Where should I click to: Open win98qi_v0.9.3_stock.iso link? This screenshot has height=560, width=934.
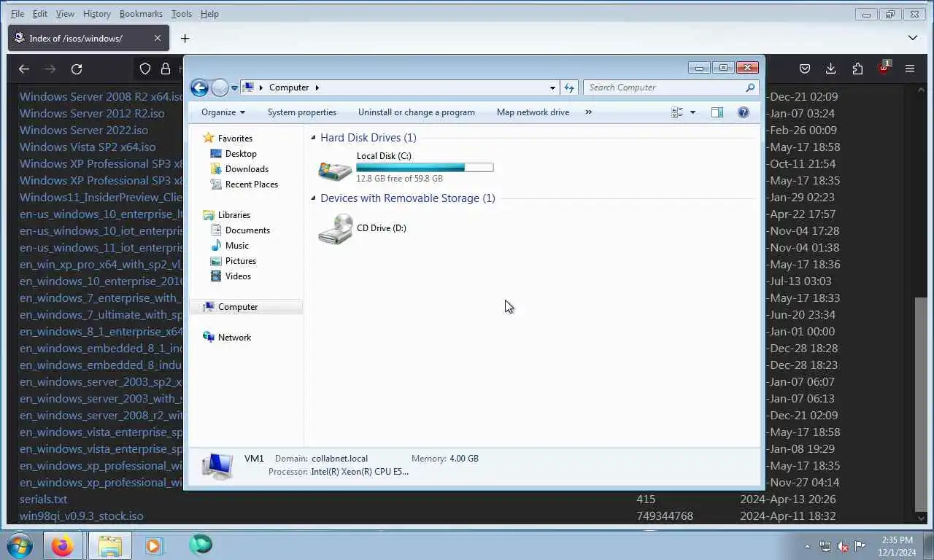[82, 516]
